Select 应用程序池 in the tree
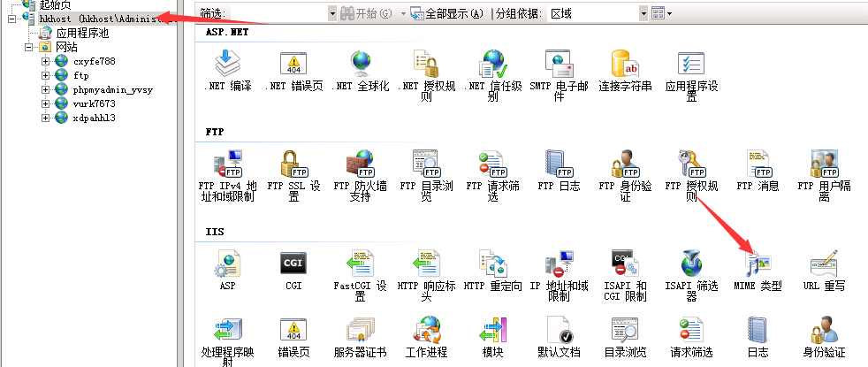The image size is (868, 367). click(x=82, y=33)
